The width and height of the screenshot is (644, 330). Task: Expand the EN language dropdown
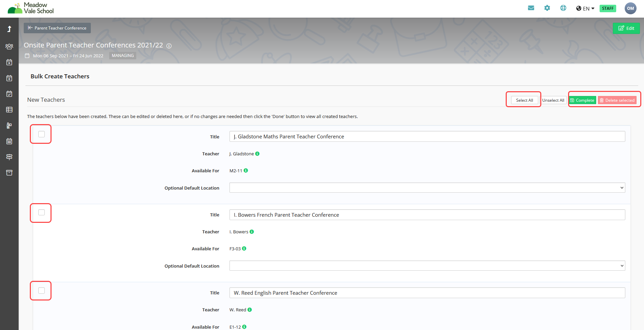(585, 8)
